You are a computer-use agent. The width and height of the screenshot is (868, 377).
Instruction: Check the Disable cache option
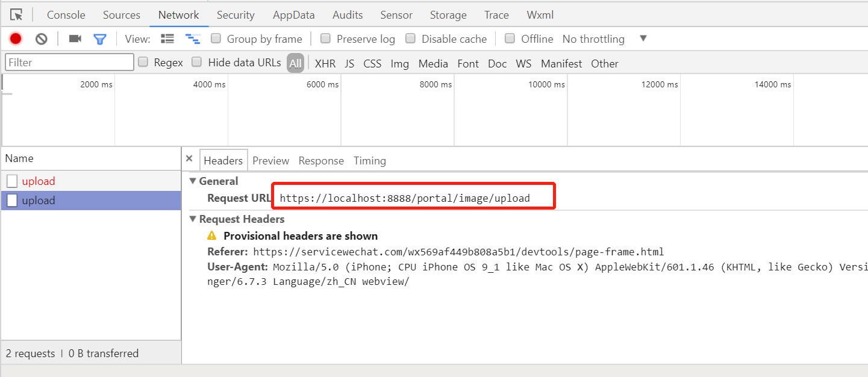point(411,39)
